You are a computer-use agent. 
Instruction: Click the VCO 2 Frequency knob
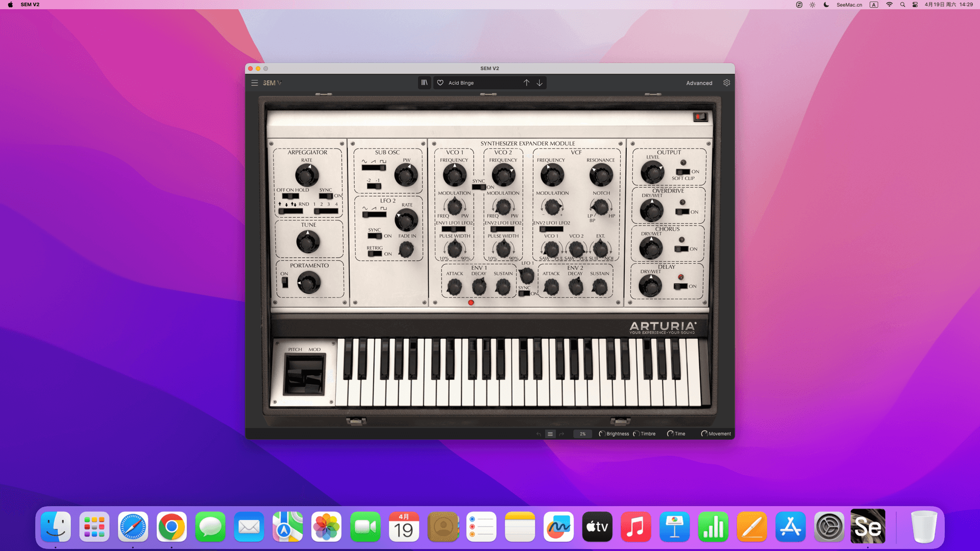pos(503,176)
